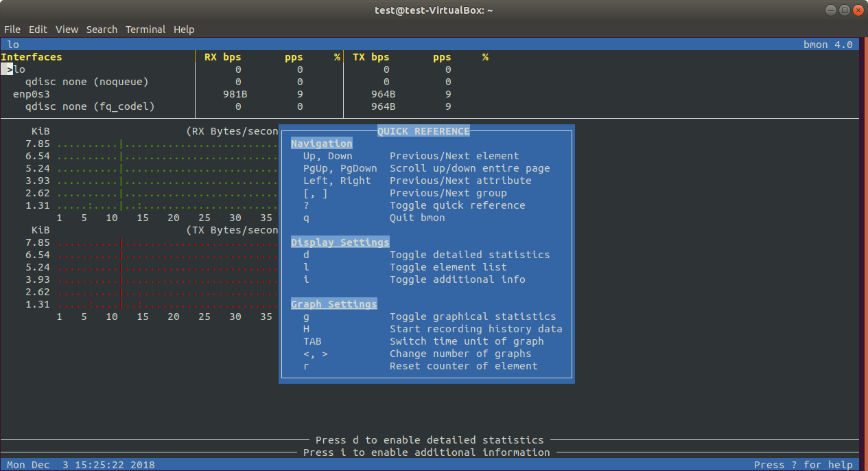The height and width of the screenshot is (471, 868).
Task: Click the Display Settings section heading
Action: click(340, 242)
